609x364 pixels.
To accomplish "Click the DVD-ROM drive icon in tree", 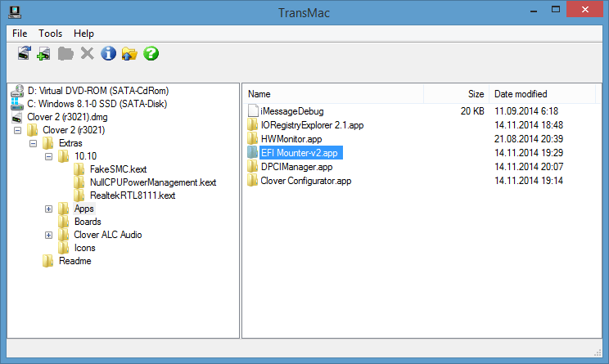I will (x=17, y=91).
